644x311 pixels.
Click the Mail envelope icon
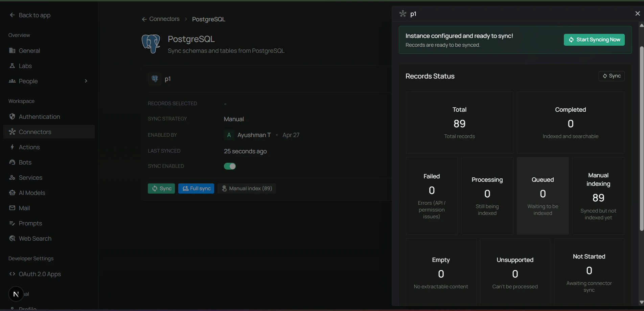12,208
